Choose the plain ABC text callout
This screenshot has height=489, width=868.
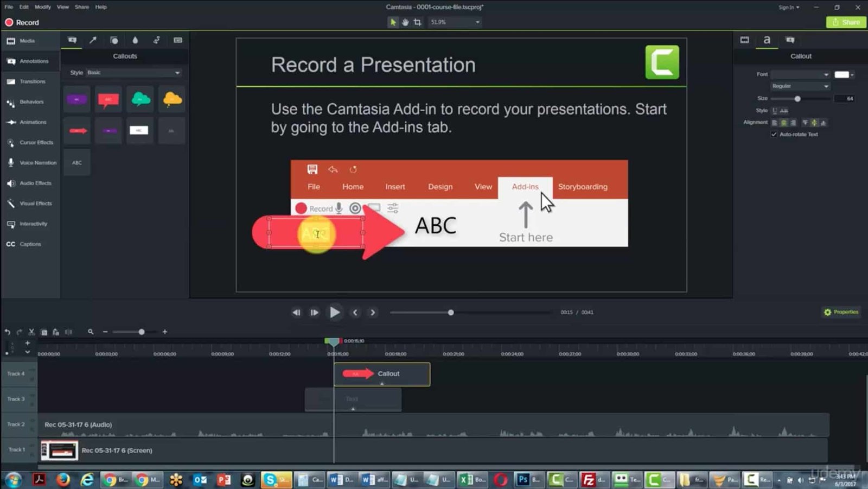point(77,163)
